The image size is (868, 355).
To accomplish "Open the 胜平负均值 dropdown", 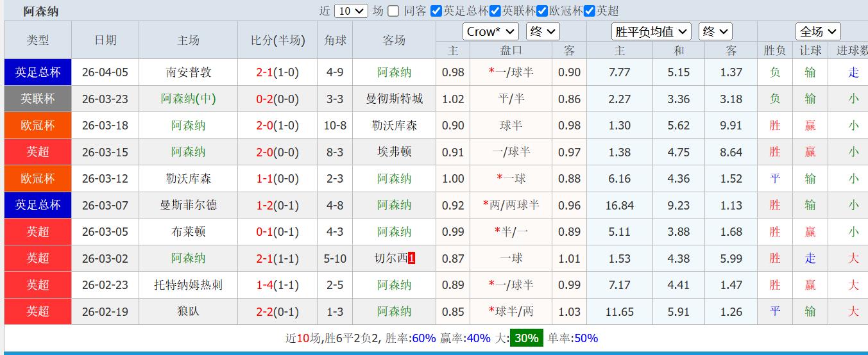I will [x=651, y=31].
